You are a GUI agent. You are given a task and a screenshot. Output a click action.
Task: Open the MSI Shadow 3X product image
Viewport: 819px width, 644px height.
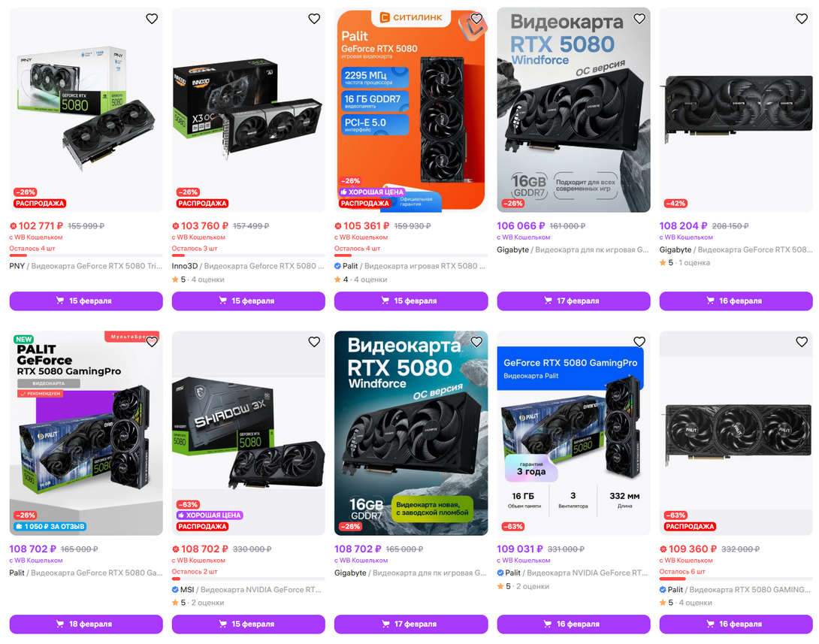point(249,433)
